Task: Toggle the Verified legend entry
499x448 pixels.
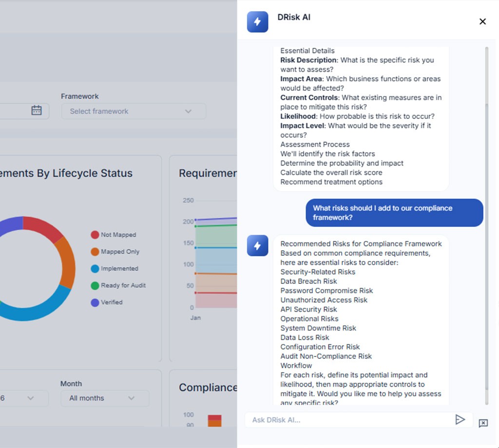Action: click(107, 302)
